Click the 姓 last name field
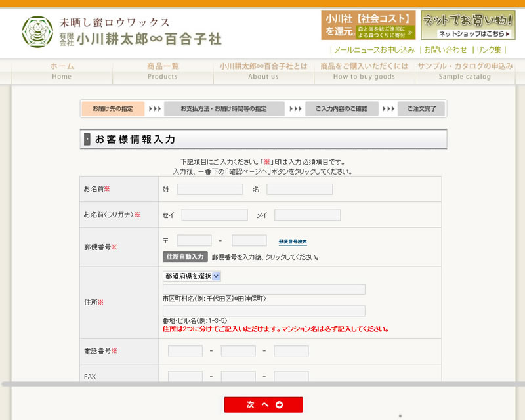The width and height of the screenshot is (525, 420). (210, 189)
